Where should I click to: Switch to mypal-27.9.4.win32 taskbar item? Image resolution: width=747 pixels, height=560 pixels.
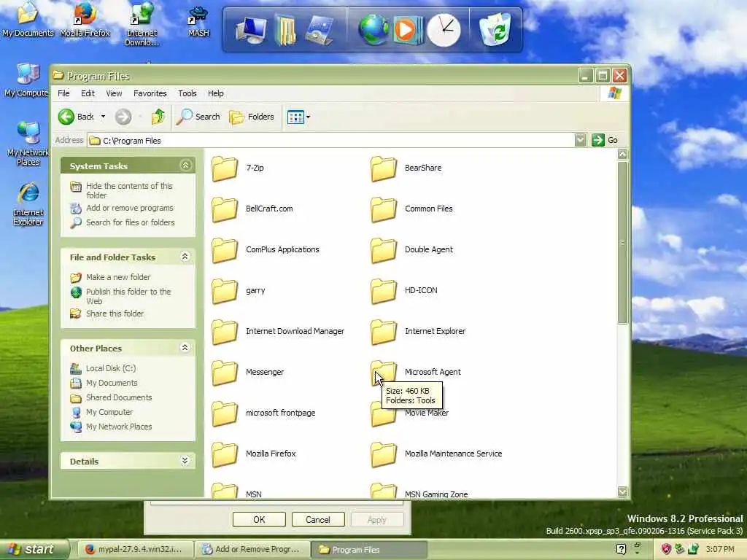[x=135, y=549]
